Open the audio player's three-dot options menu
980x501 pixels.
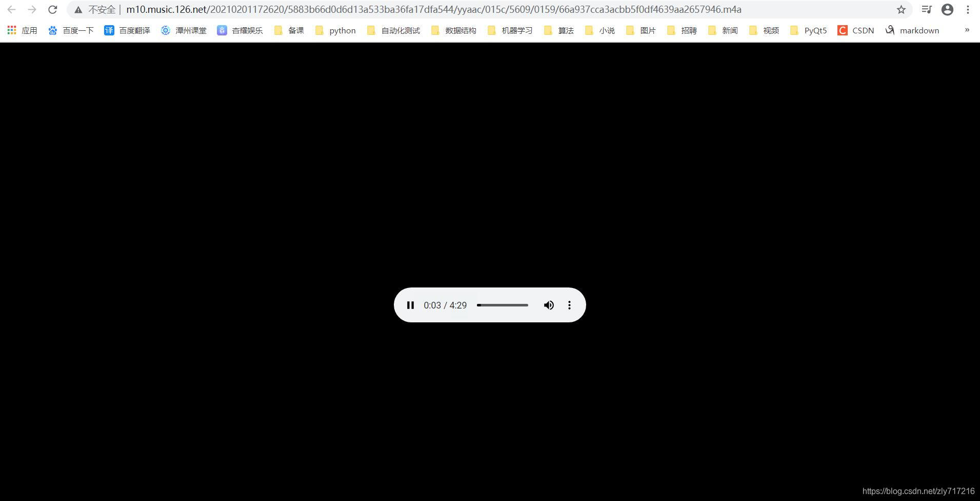(x=569, y=305)
